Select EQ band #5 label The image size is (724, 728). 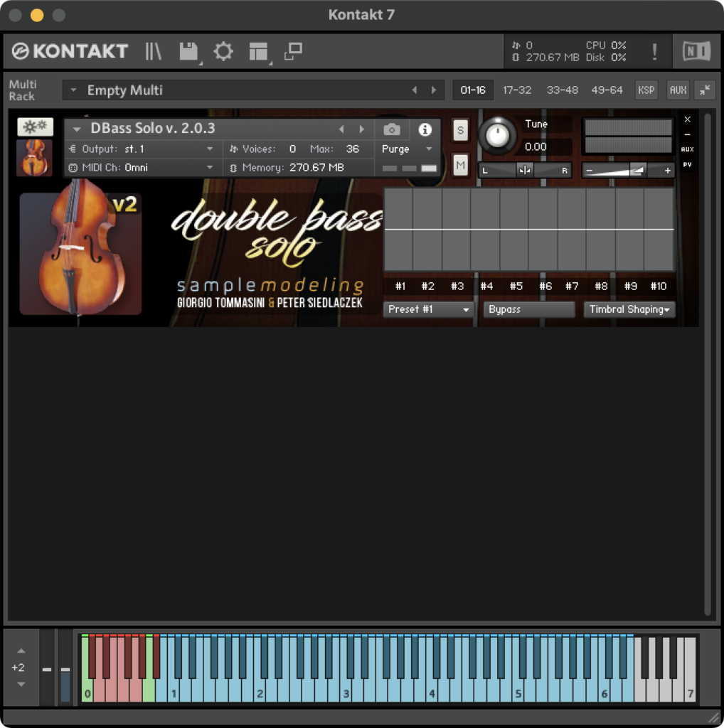516,286
